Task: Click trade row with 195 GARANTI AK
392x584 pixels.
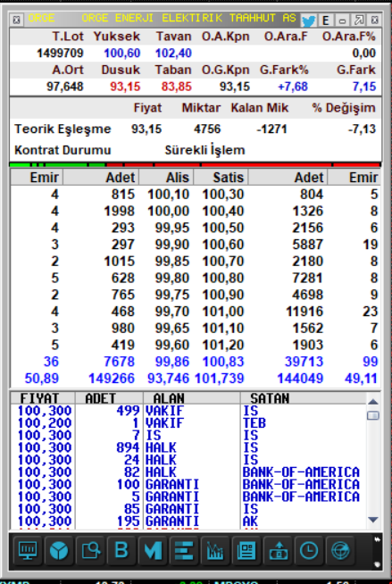Action: point(188,521)
